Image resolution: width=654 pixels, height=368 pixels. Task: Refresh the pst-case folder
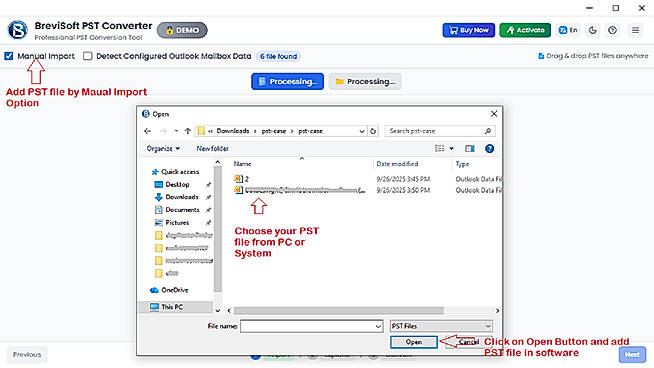pos(373,131)
